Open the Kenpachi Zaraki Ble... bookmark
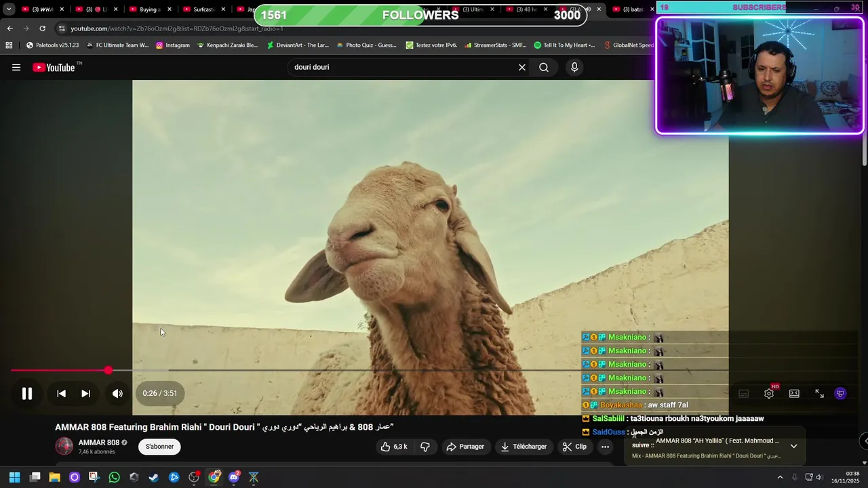Viewport: 868px width, 488px height. pyautogui.click(x=227, y=45)
